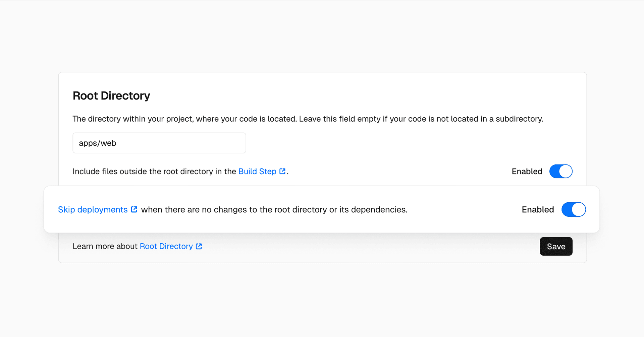Screen dimensions: 644x337
Task: Click the external link icon after Skip deployments
Action: click(x=134, y=209)
